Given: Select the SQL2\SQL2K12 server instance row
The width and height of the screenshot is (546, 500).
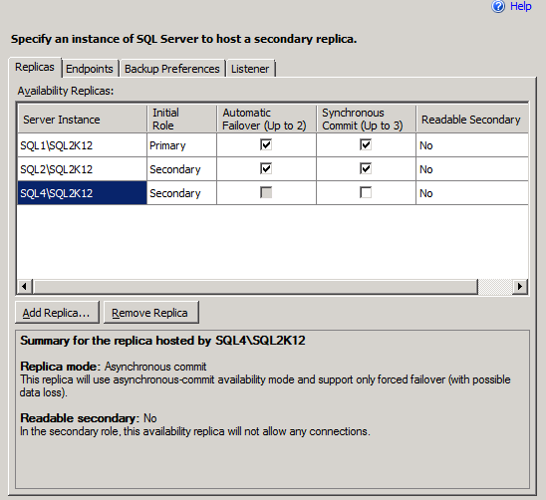Looking at the screenshot, I should 82,169.
